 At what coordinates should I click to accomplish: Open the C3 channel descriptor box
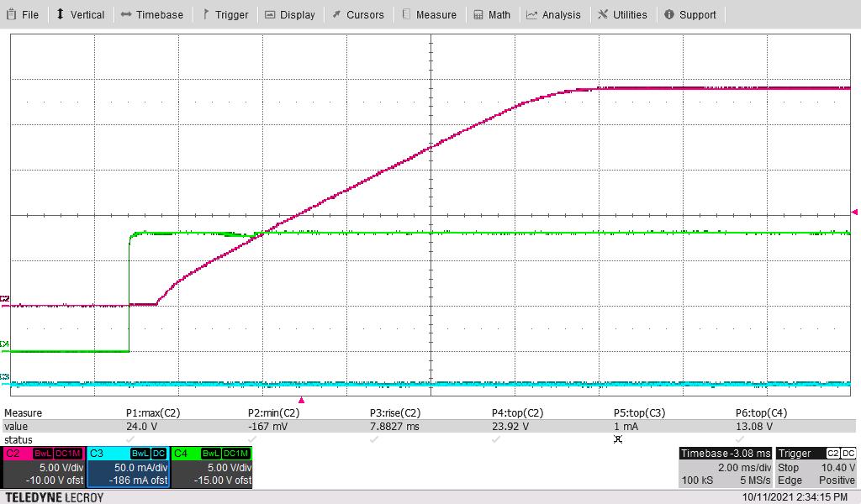pos(128,467)
